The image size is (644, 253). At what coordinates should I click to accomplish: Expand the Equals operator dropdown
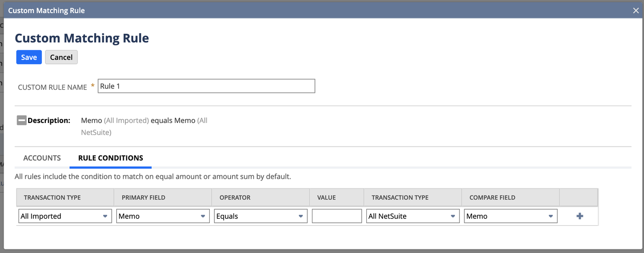259,216
